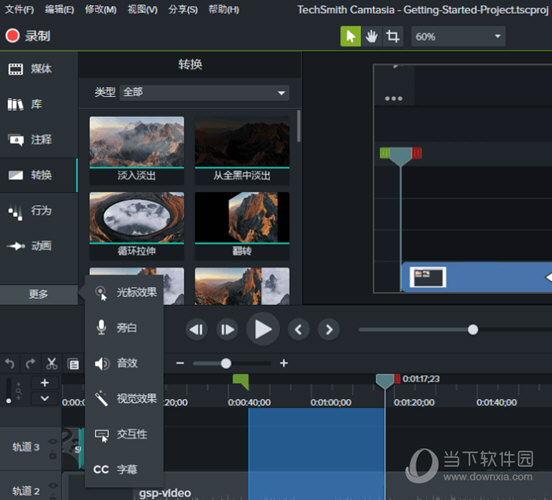The height and width of the screenshot is (500, 552).
Task: Choose 交互性 Interactivity from More menu
Action: [124, 434]
